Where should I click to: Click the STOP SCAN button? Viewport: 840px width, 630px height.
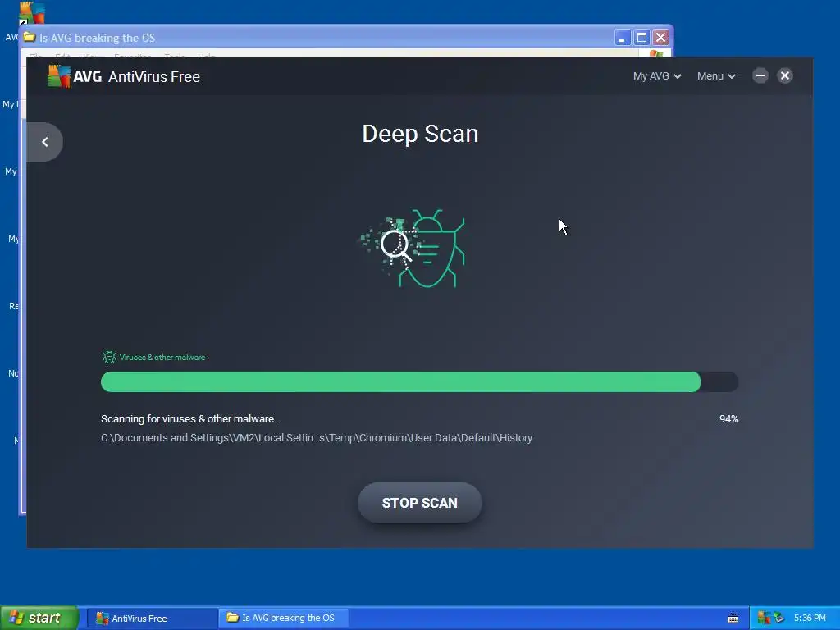click(420, 503)
